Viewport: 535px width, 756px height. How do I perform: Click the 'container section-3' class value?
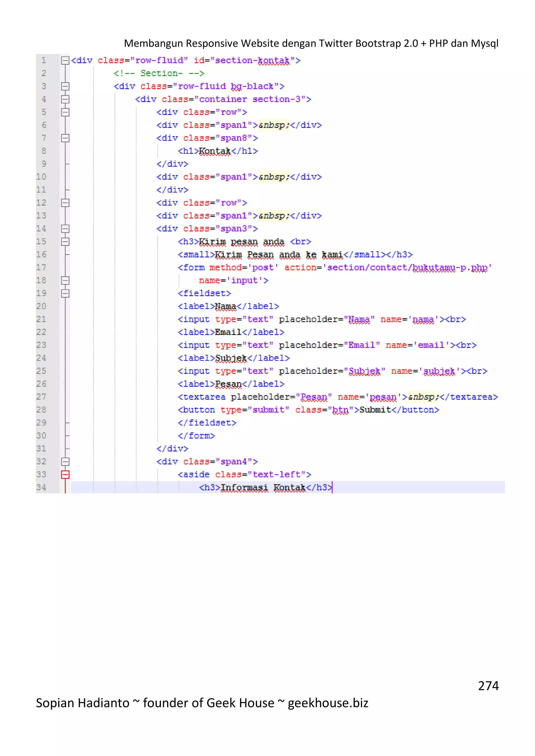point(250,99)
